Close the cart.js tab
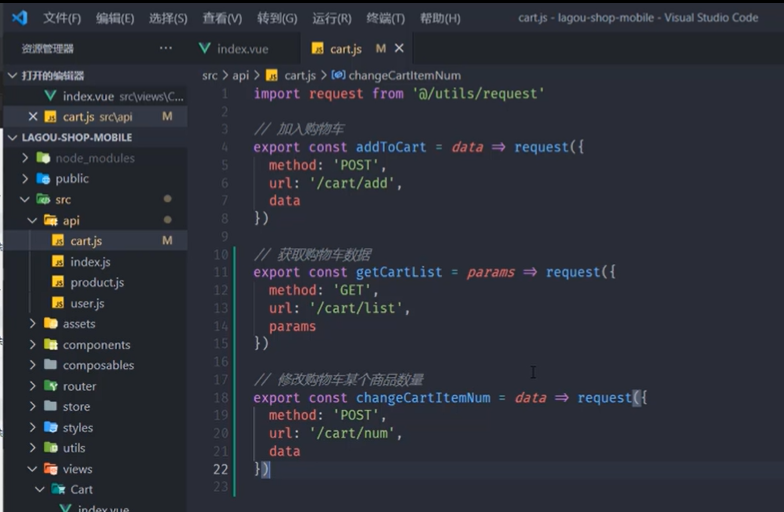This screenshot has width=784, height=512. pyautogui.click(x=399, y=48)
